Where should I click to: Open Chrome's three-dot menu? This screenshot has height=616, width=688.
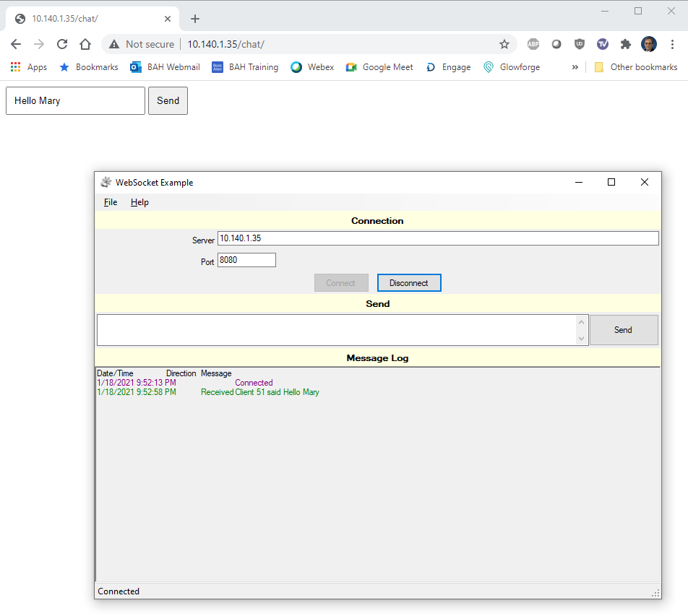click(674, 44)
